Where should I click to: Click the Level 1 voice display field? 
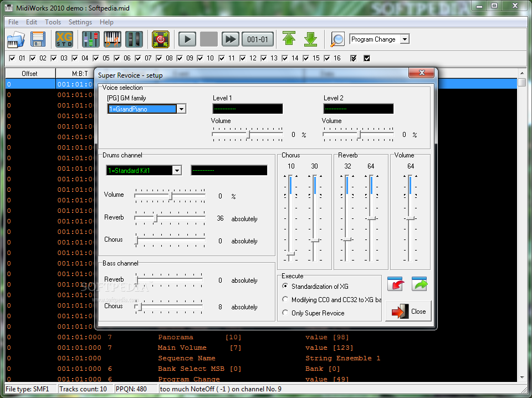pos(247,109)
